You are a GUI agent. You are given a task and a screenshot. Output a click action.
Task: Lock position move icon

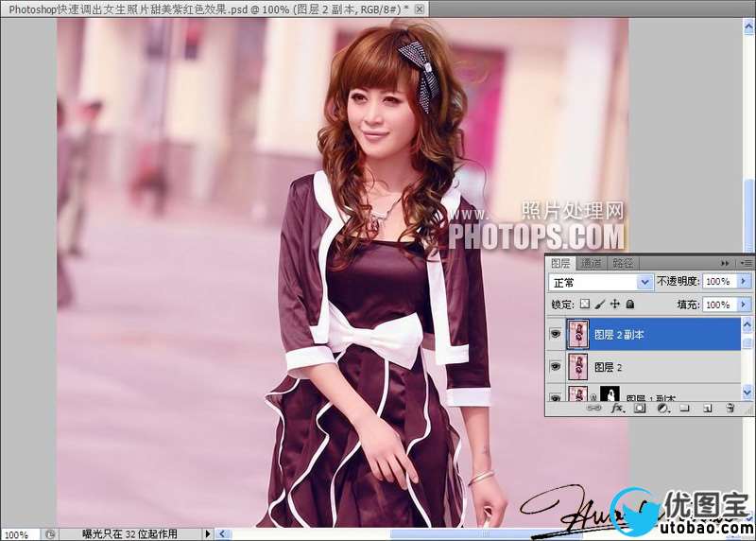[x=615, y=304]
